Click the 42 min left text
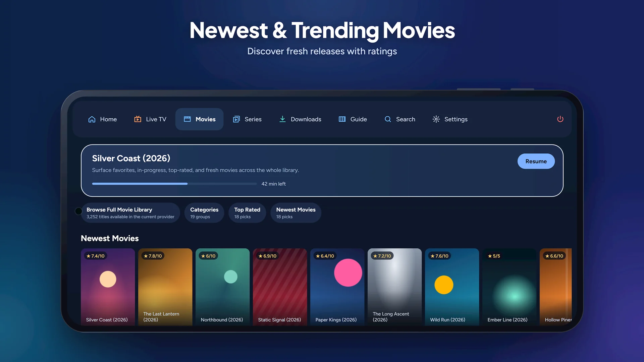This screenshot has height=362, width=644. pyautogui.click(x=274, y=184)
